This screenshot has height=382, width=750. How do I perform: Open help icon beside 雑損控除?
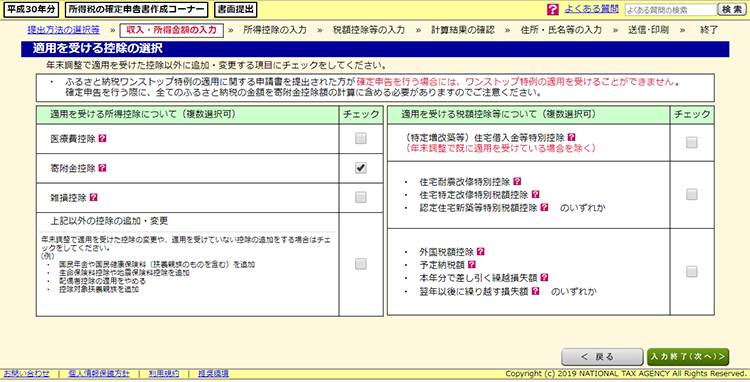93,197
